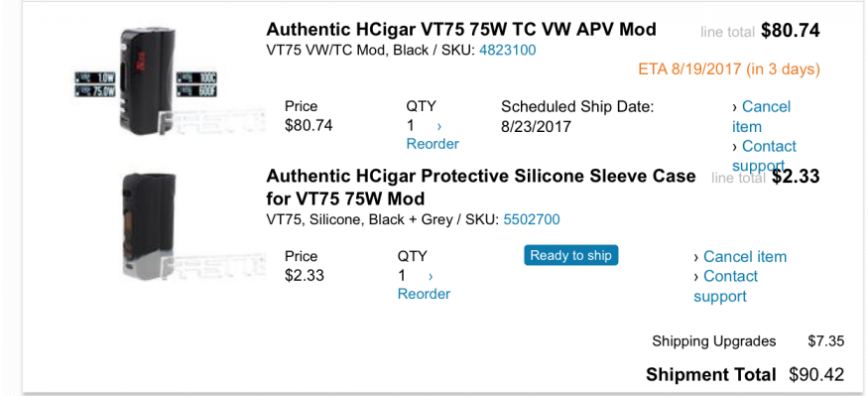The height and width of the screenshot is (396, 868).
Task: Click the chevron beside first Cancel item
Action: tap(735, 107)
